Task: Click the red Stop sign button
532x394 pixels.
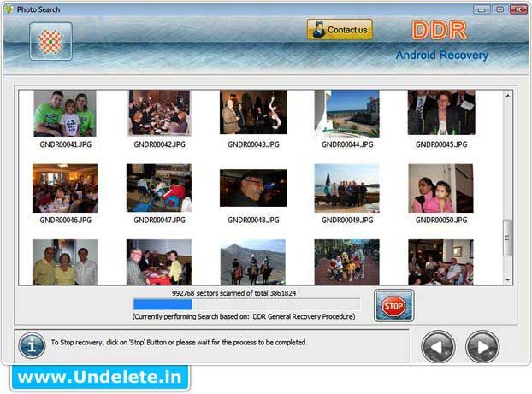Action: click(393, 306)
